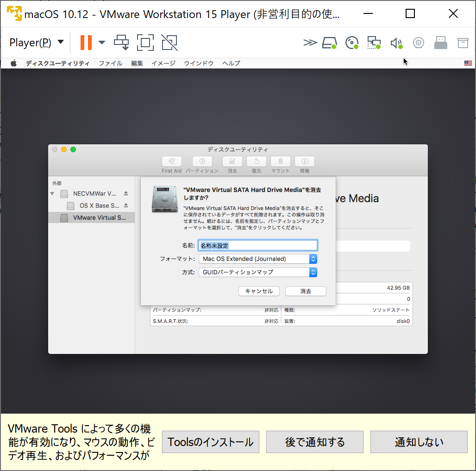The height and width of the screenshot is (471, 476).
Task: Open the ディスクユーティリティ application menu
Action: [58, 63]
